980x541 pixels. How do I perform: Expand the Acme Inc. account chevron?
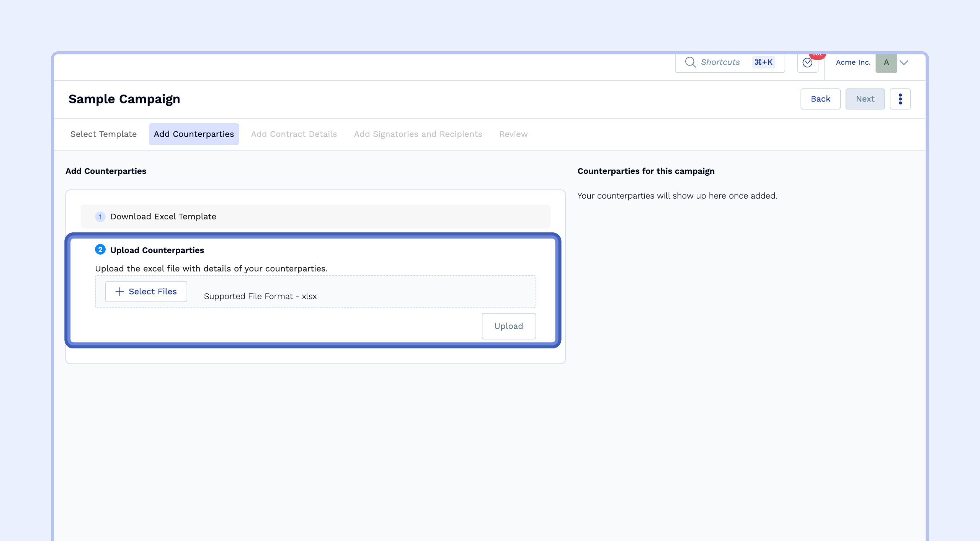pos(904,62)
